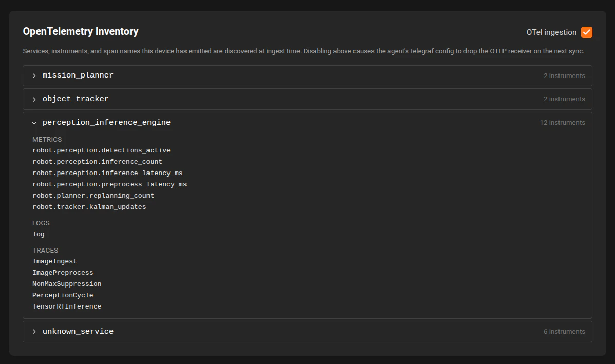
Task: Select the ImageIngest trace
Action: tap(54, 261)
